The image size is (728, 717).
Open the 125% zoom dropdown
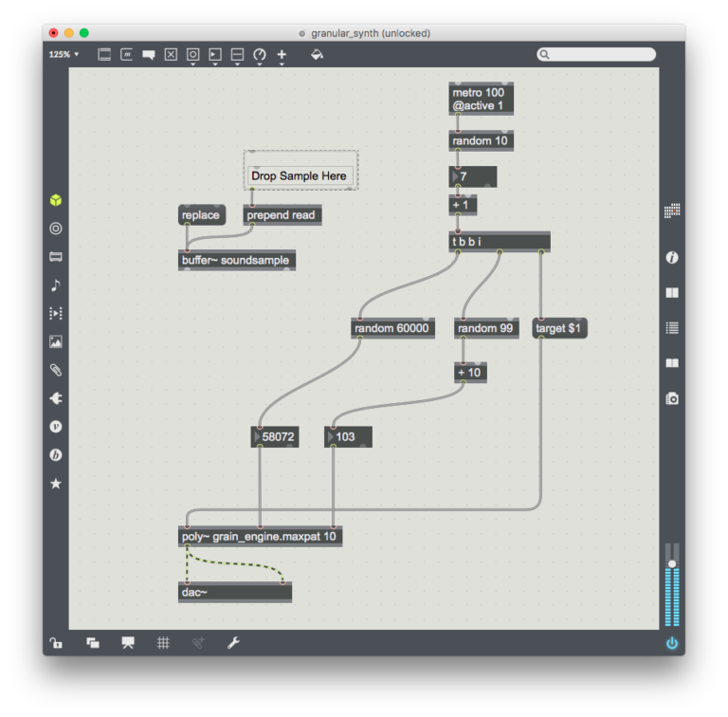[x=64, y=55]
